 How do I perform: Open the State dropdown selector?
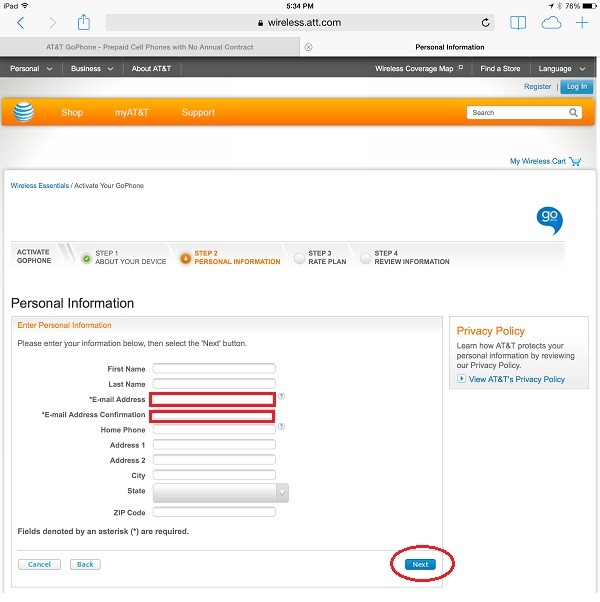[x=221, y=493]
